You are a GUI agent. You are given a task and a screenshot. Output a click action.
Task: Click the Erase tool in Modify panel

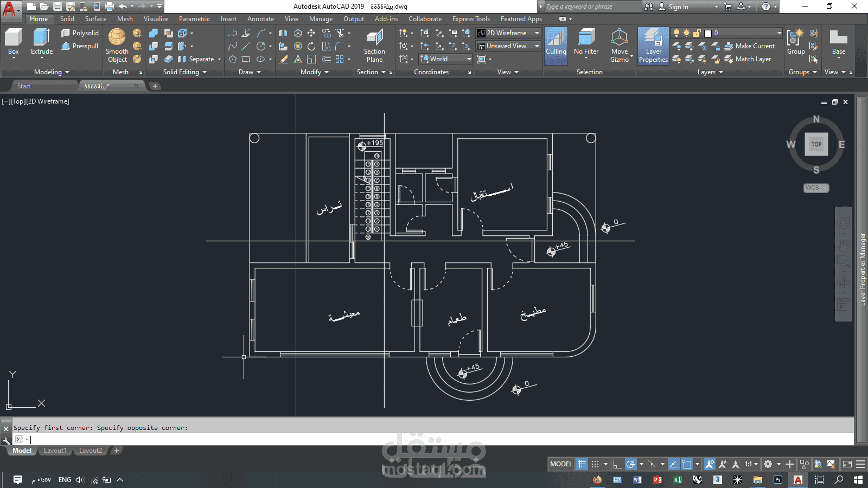pos(283,59)
